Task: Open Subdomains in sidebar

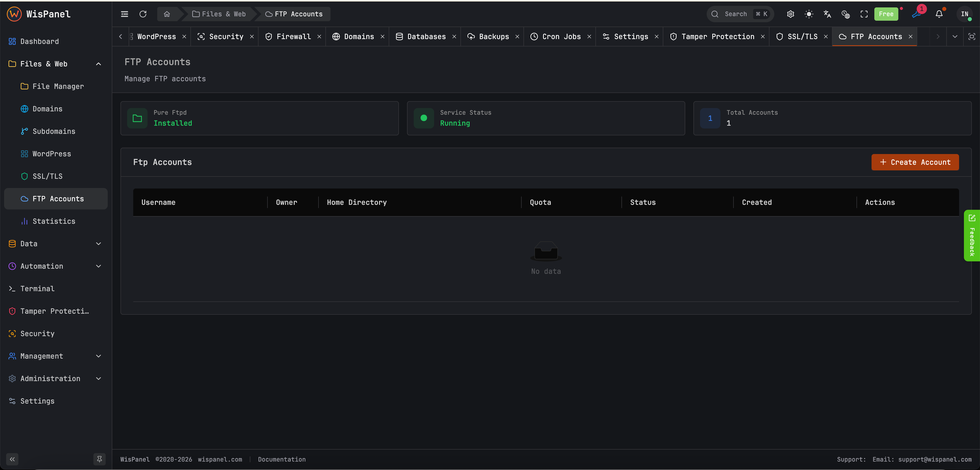Action: (x=56, y=131)
